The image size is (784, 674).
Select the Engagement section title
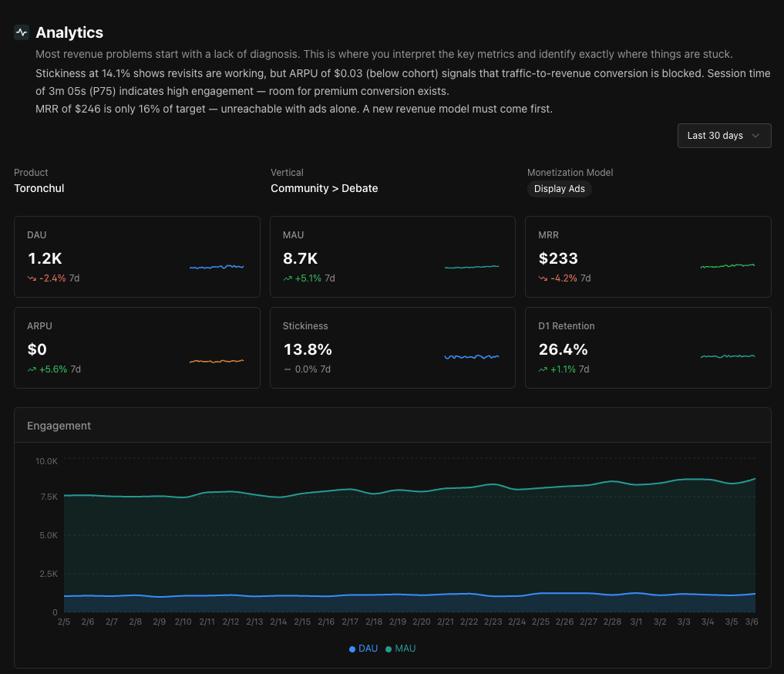coord(59,425)
